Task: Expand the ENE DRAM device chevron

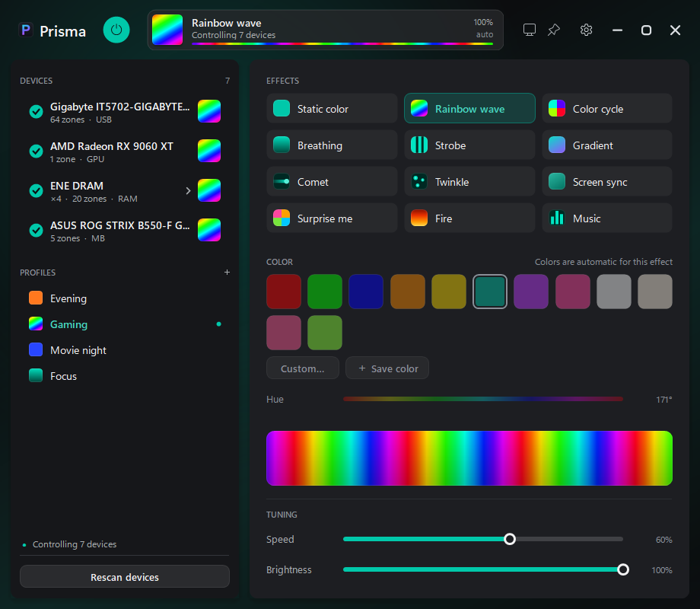Action: coord(188,191)
